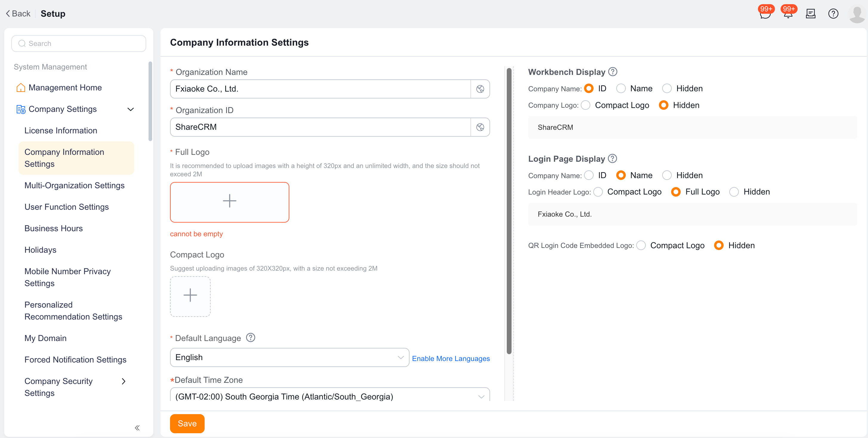Select Compact Logo for Workbench Company Logo

click(586, 105)
